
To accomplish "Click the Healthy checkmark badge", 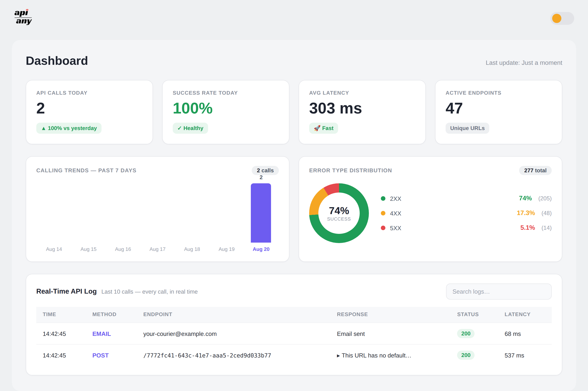I will click(190, 128).
